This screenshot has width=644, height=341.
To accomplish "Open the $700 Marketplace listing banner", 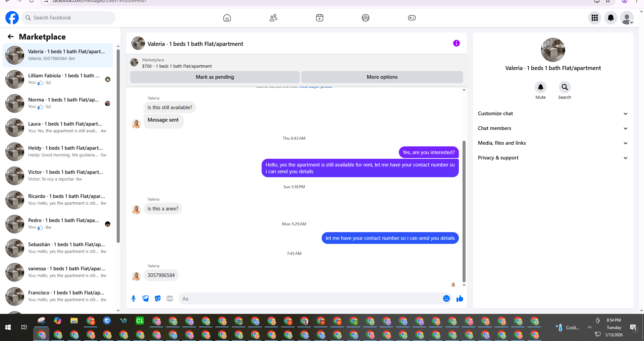I will pos(297,63).
